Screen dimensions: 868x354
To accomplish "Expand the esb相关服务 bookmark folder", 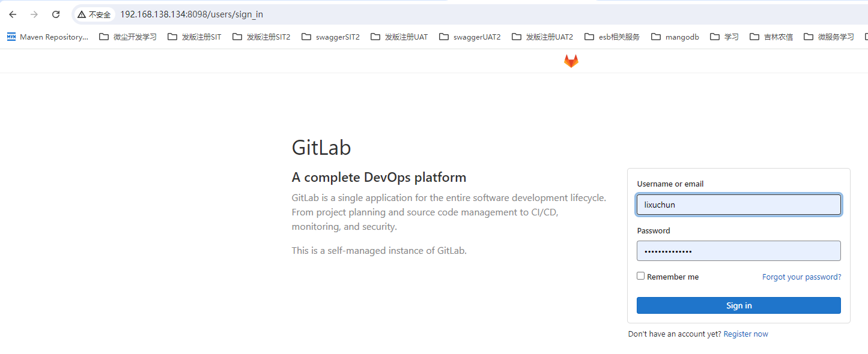I will (x=612, y=37).
